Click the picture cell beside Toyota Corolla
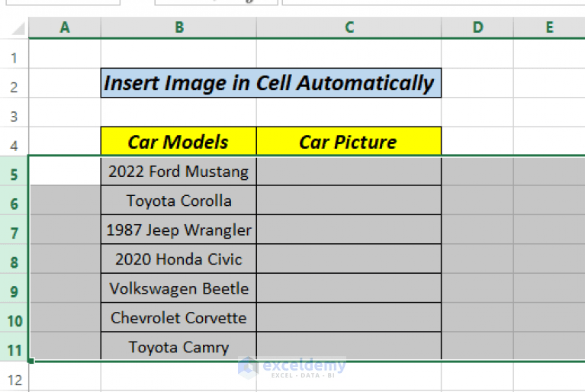 [349, 201]
